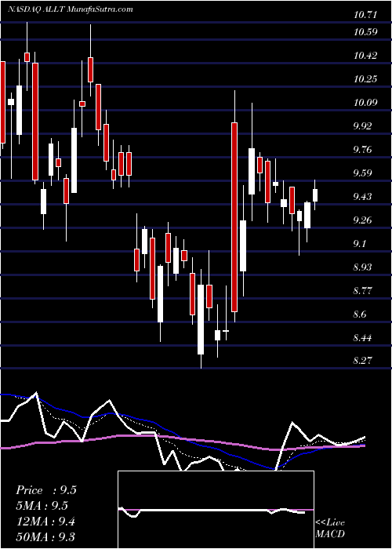This screenshot has height=549, width=392.
Task: Click the 9.26 price axis label
Action: (x=362, y=220)
